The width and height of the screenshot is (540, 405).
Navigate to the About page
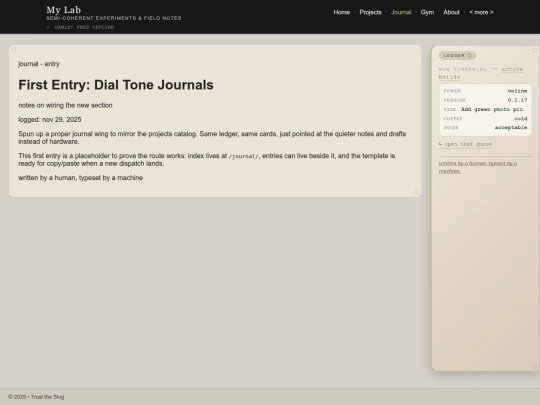pyautogui.click(x=451, y=12)
